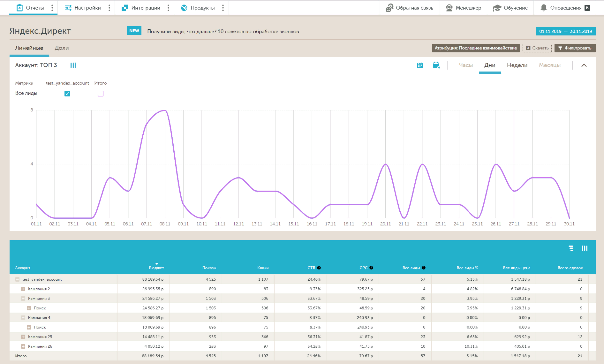Collapse the Кампания 3 row
The height and width of the screenshot is (364, 604).
[23, 299]
